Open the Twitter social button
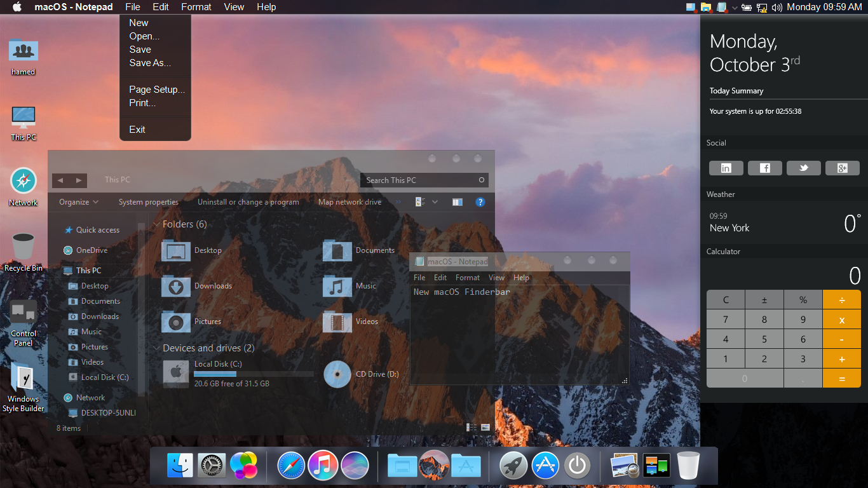This screenshot has height=488, width=868. (803, 168)
